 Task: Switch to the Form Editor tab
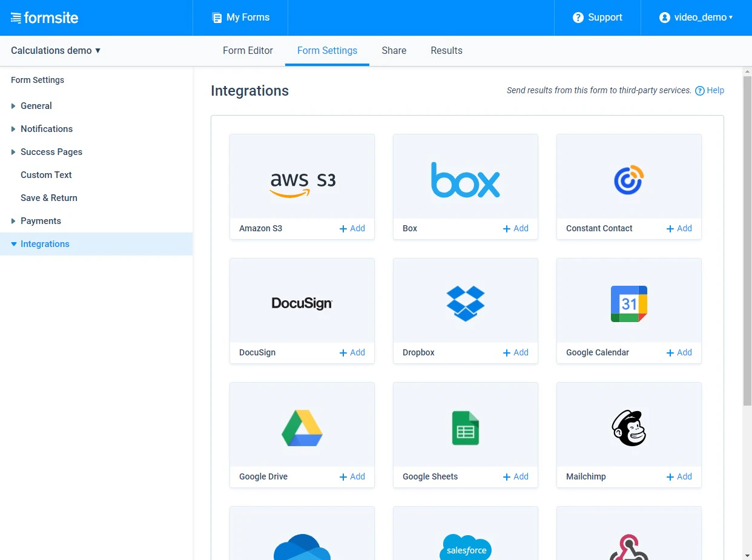(x=248, y=51)
